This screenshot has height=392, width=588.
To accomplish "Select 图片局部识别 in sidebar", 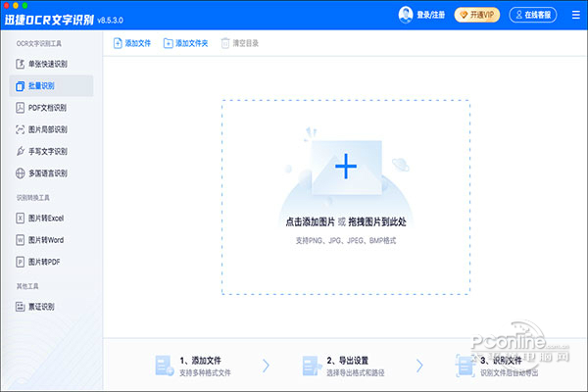I will [x=51, y=129].
